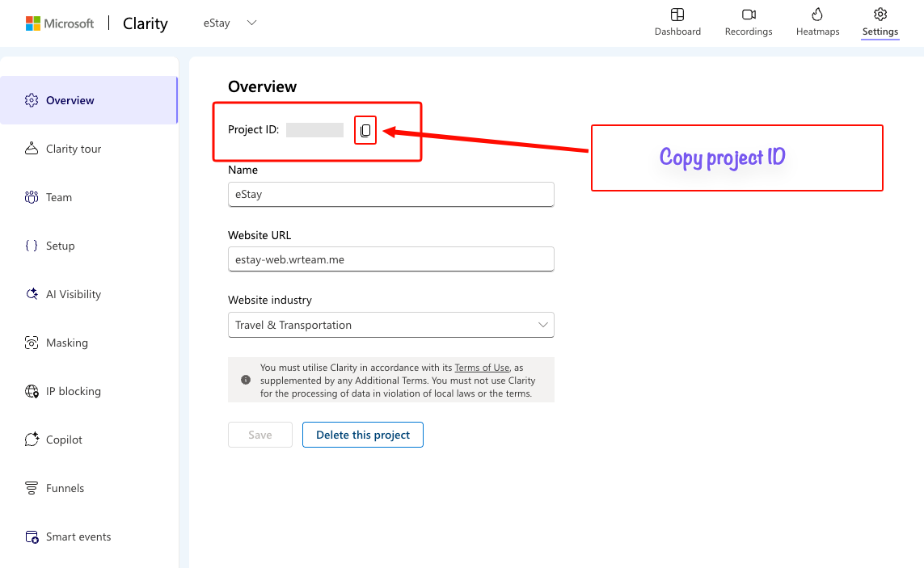This screenshot has width=924, height=568.
Task: Click the Smart events icon in sidebar
Action: click(x=32, y=536)
